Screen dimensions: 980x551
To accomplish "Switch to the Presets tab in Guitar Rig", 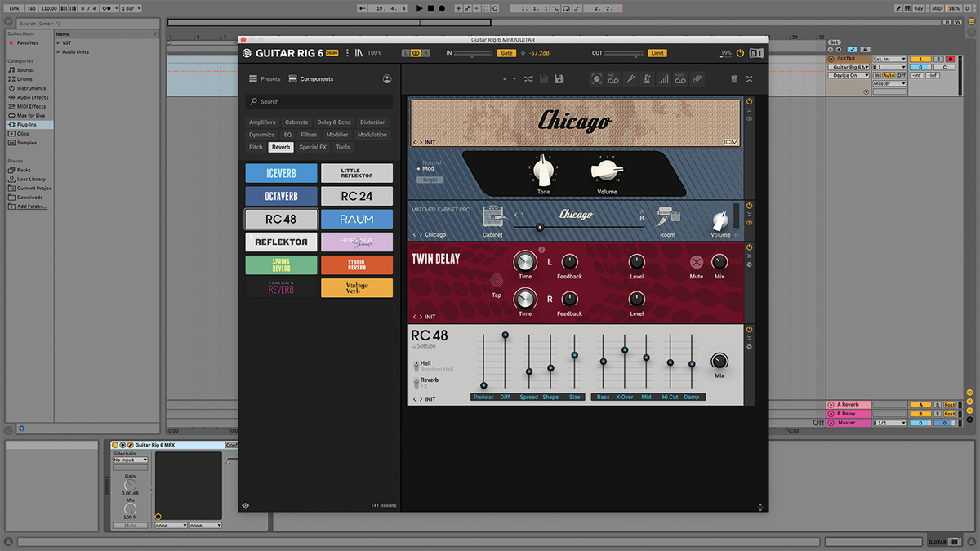I will (x=265, y=78).
